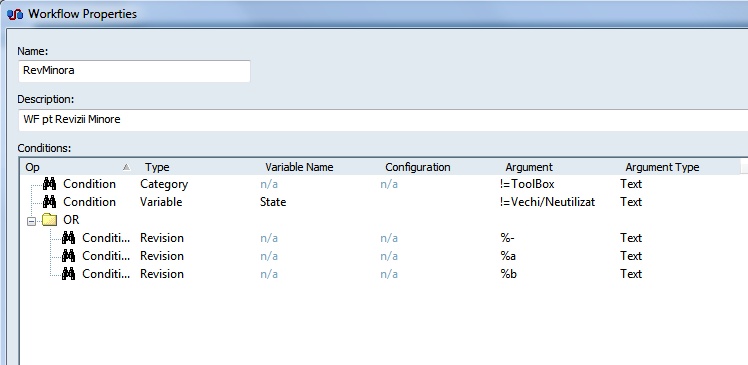Click binoculars icon of State variable condition
The height and width of the screenshot is (365, 748).
pos(49,202)
